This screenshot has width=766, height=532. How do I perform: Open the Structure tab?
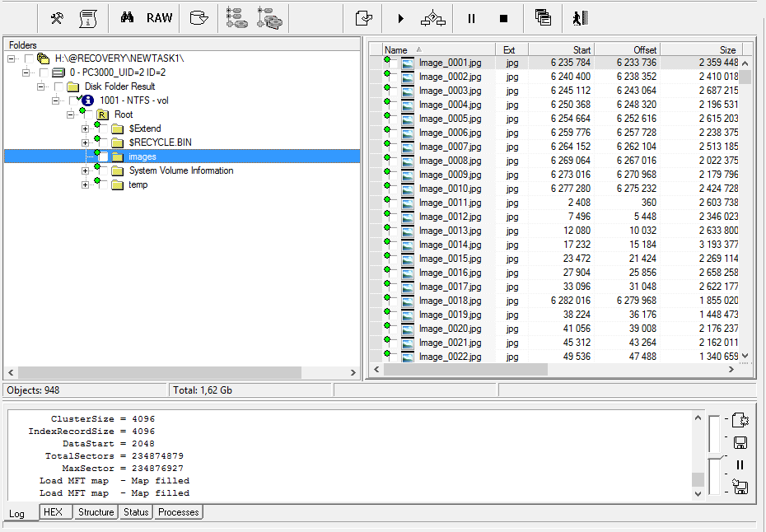click(96, 512)
